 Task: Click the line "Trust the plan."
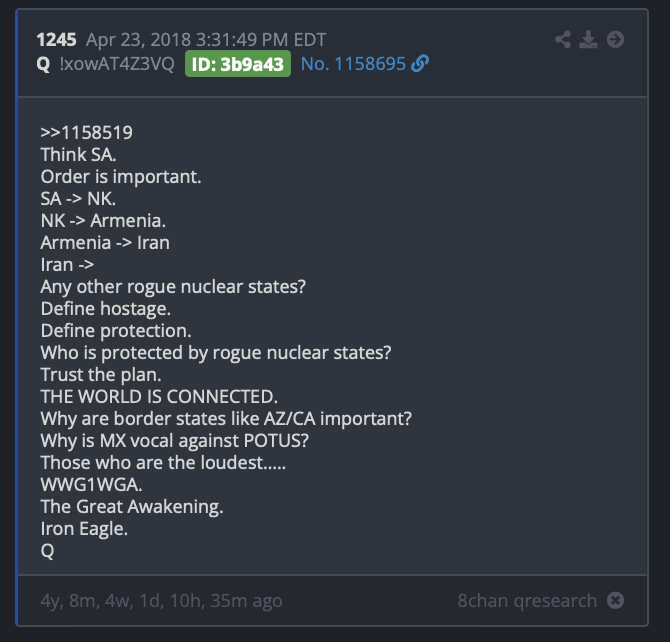(x=101, y=375)
